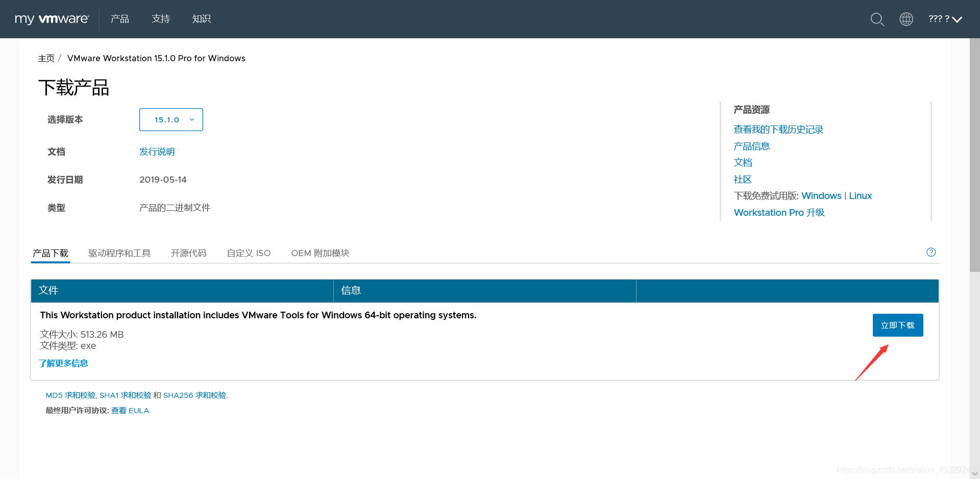Switch to the 自定义 ISO tab

249,253
